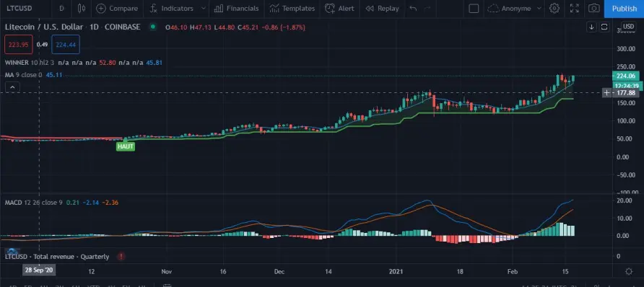
Task: Click the blue 224.44 buy price box
Action: pyautogui.click(x=66, y=45)
